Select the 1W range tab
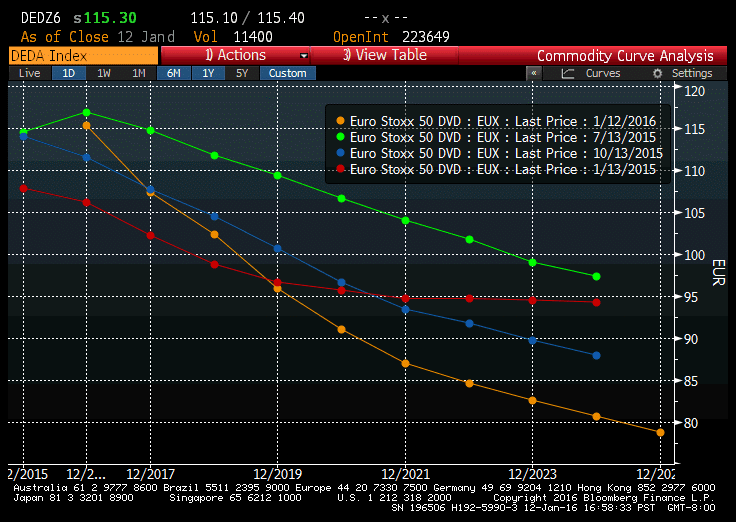The height and width of the screenshot is (522, 736). (x=104, y=73)
